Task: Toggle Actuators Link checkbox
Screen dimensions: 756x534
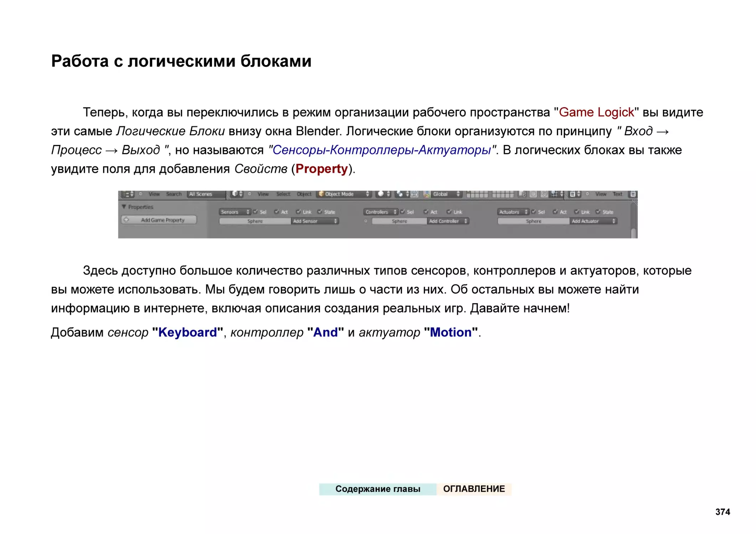Action: [577, 212]
